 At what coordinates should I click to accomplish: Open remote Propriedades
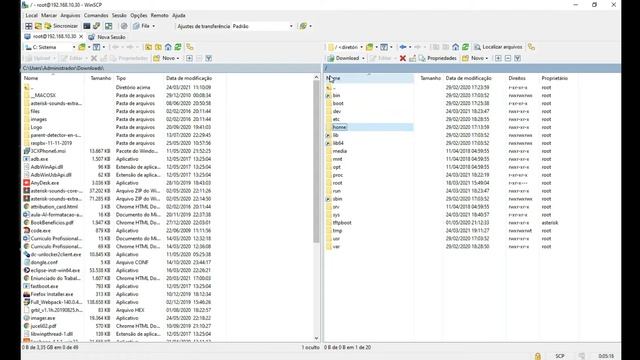coord(438,58)
